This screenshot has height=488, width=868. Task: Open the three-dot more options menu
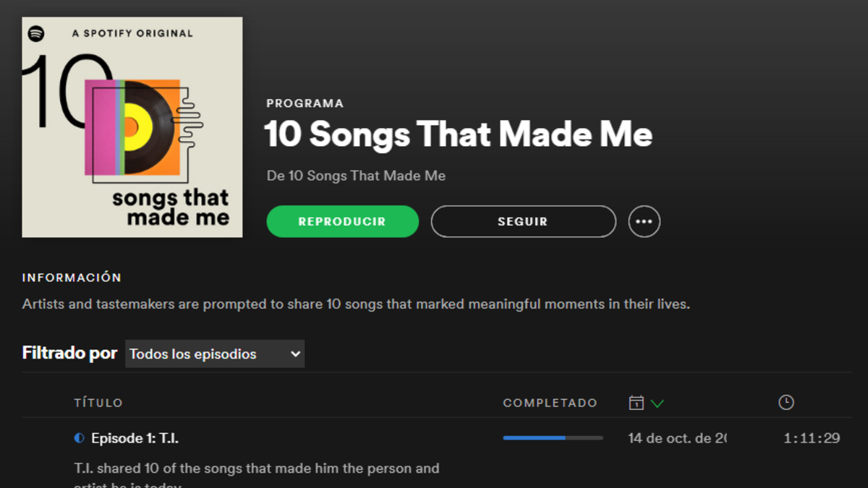click(x=644, y=222)
